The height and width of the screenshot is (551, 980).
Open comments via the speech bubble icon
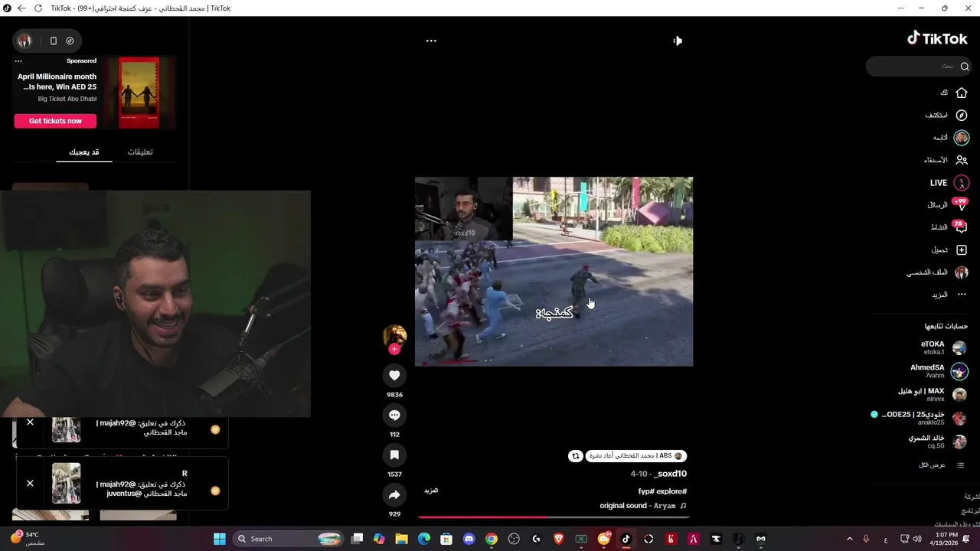(394, 415)
